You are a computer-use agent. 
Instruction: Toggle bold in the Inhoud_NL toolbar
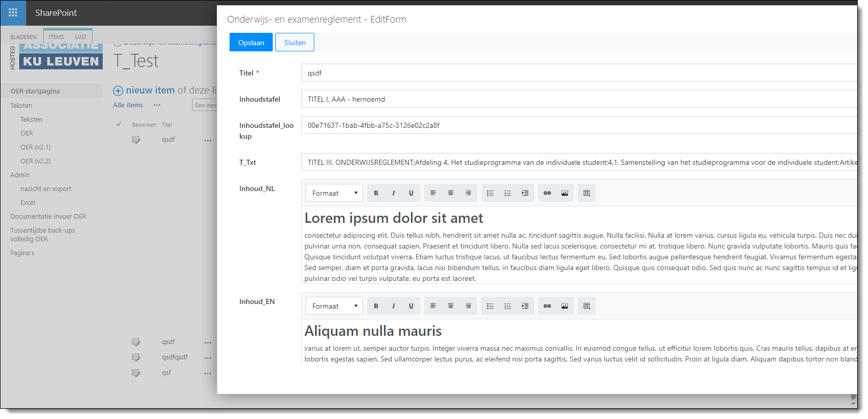376,193
